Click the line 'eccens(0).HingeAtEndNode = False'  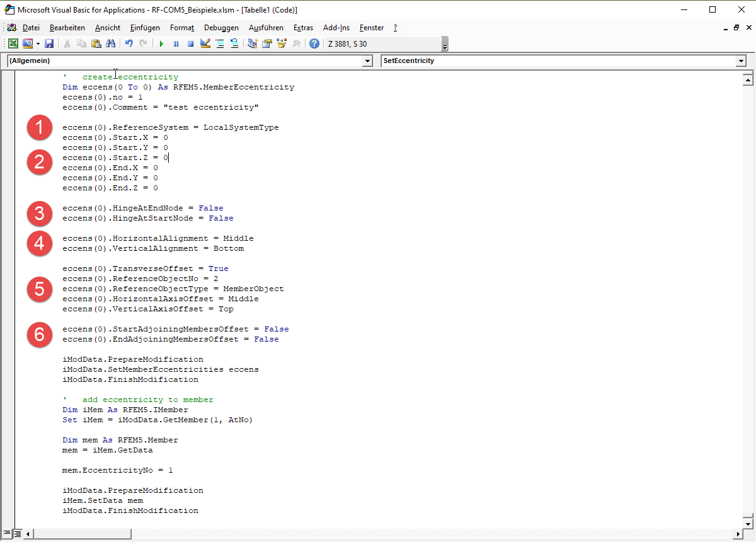(x=142, y=208)
